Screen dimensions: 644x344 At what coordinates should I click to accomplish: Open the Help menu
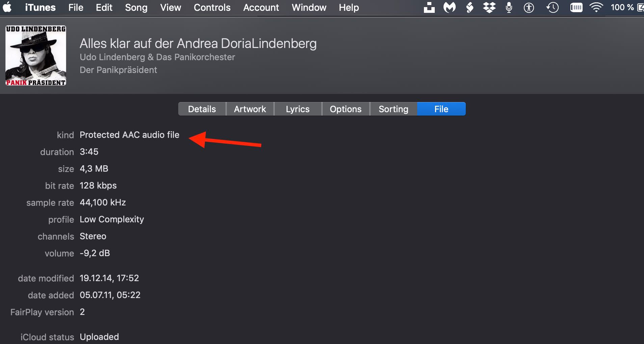[349, 7]
